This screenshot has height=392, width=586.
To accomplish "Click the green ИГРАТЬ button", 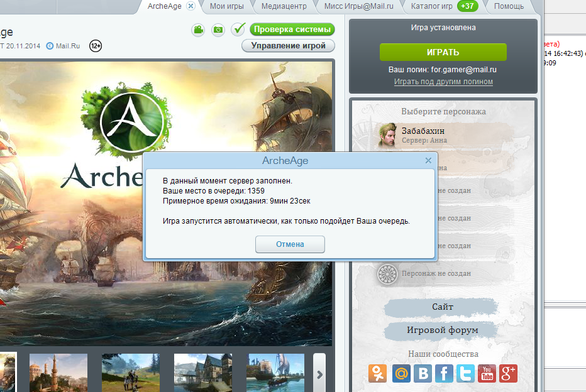I will tap(443, 52).
